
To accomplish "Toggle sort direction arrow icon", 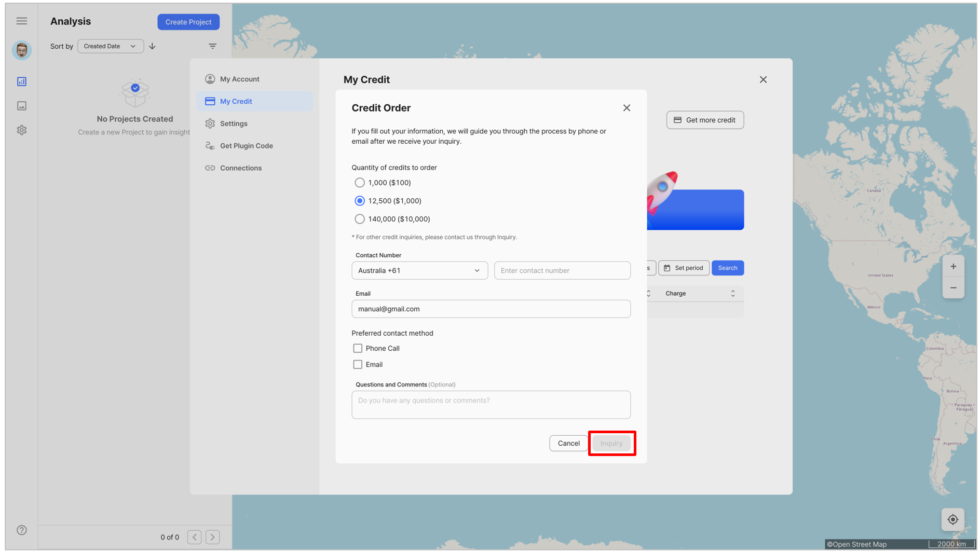I will pyautogui.click(x=153, y=46).
